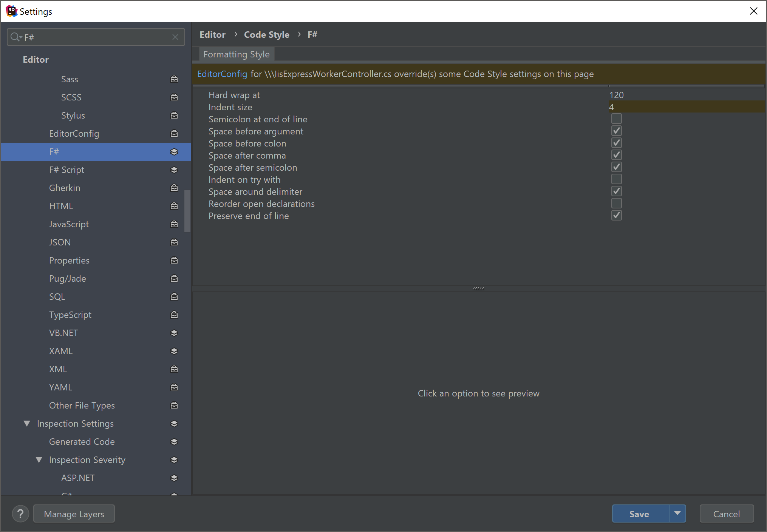The height and width of the screenshot is (532, 767).
Task: Click the search magnifier icon in filter box
Action: click(x=15, y=37)
